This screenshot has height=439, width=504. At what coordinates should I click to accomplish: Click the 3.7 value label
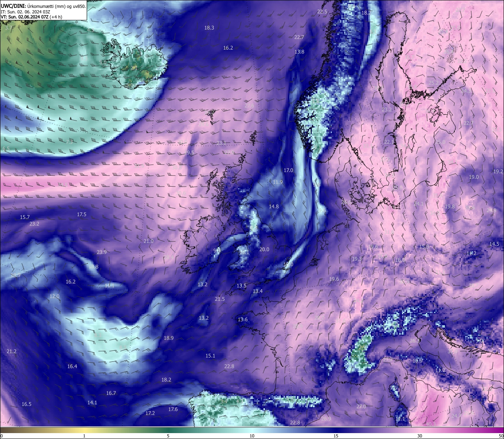9,28
